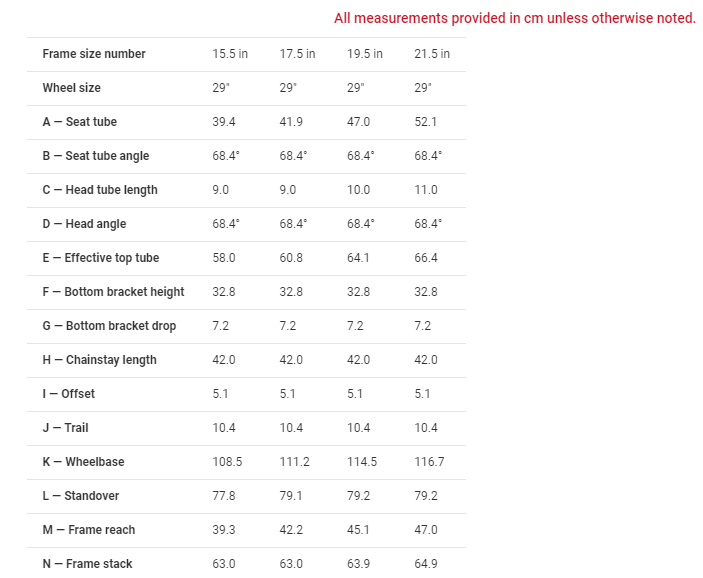Image resolution: width=703 pixels, height=578 pixels.
Task: Click the "Frame size number" row label
Action: [94, 54]
